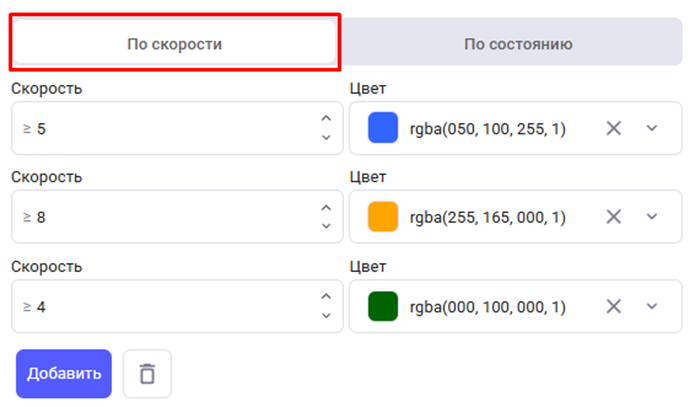Increase the ≥ 8 speed value

coord(325,208)
